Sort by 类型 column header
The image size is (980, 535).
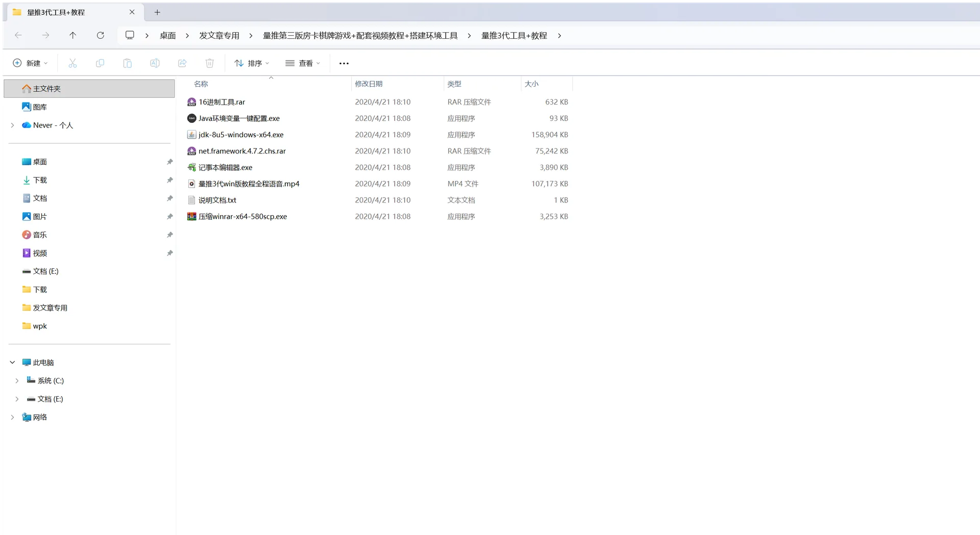click(x=454, y=84)
